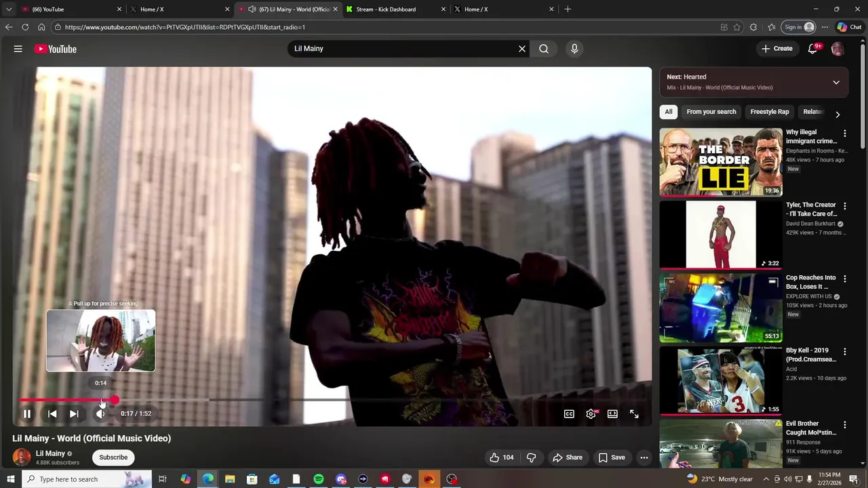Open YouTube guide hamburger menu
The image size is (868, 488).
tap(18, 49)
